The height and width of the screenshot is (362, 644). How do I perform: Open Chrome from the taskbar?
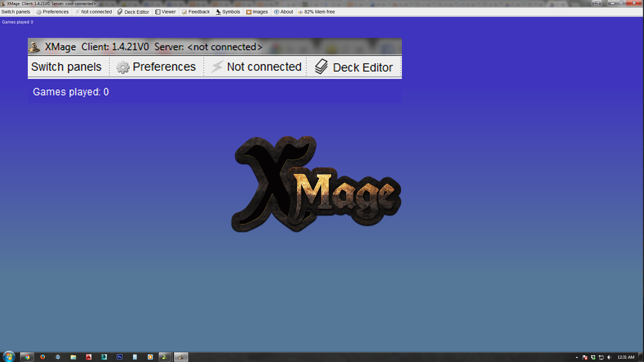(27, 357)
